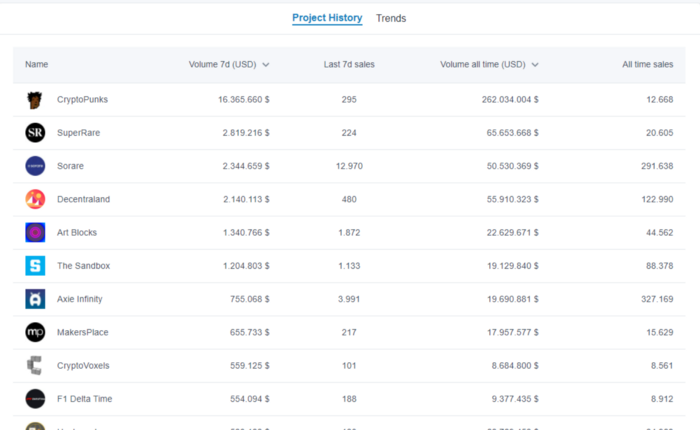Click the SuperRare SR logo
The height and width of the screenshot is (430, 700).
(x=35, y=133)
